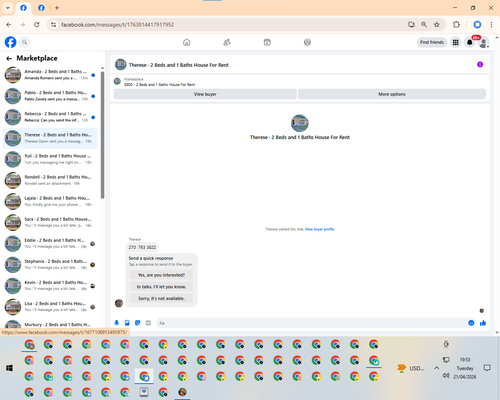Open Chrome extensions puzzle icon
The image size is (500, 400).
click(456, 24)
